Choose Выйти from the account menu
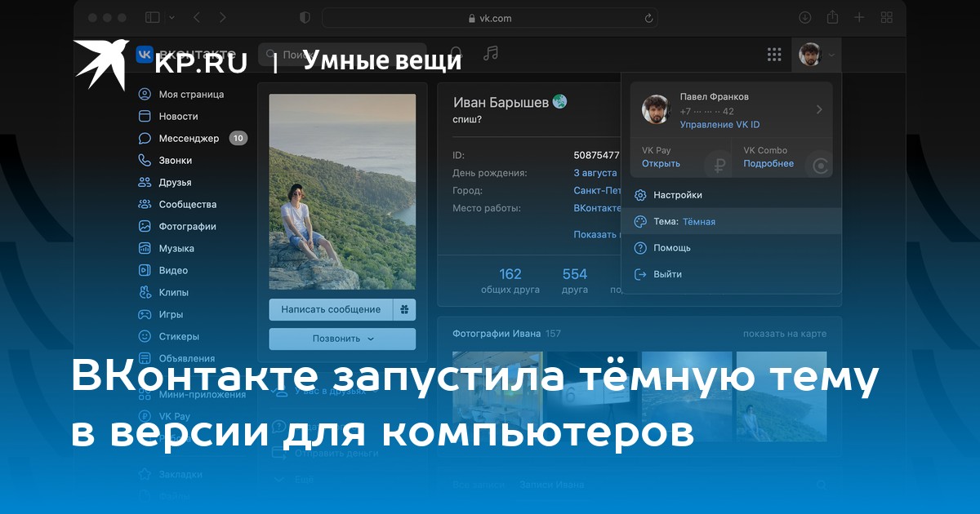Image resolution: width=980 pixels, height=514 pixels. (667, 274)
